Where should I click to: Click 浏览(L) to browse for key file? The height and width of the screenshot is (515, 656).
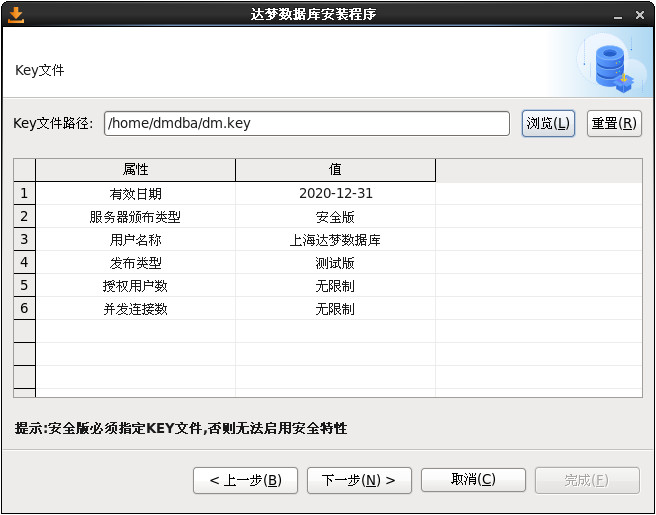(548, 123)
